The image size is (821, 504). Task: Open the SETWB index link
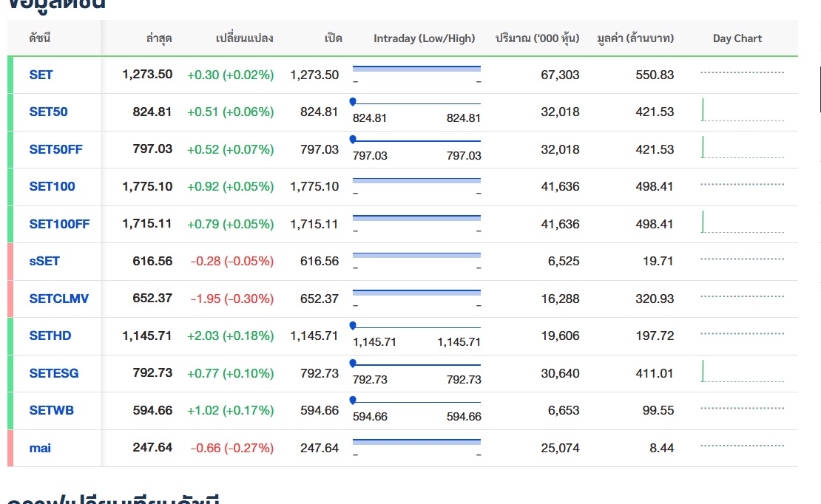click(x=52, y=410)
